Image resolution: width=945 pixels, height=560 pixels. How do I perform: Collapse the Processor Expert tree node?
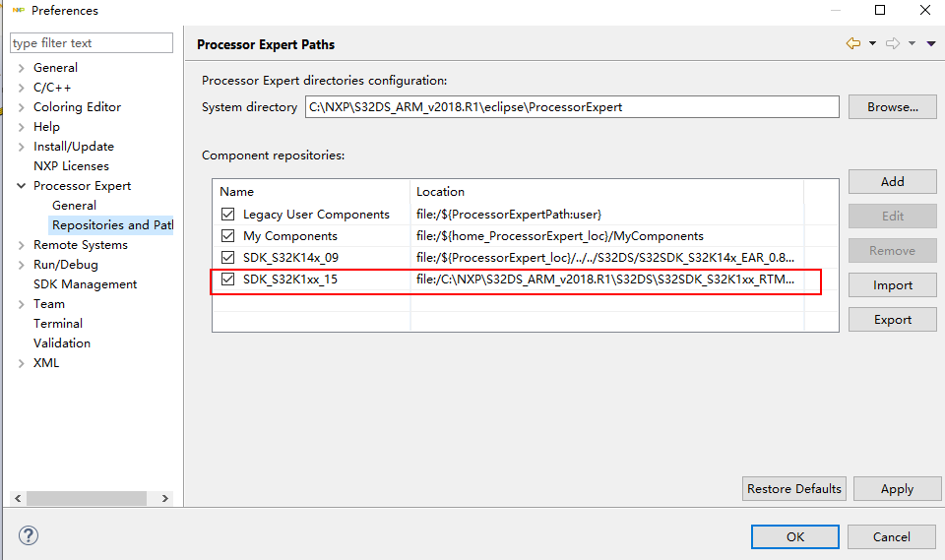[x=22, y=186]
